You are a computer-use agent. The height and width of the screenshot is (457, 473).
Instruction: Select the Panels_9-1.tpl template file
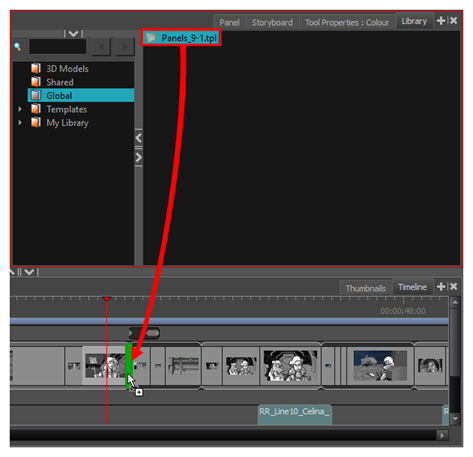pos(181,38)
